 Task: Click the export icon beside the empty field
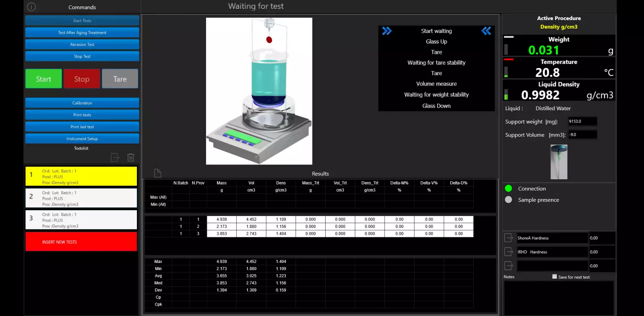509,266
